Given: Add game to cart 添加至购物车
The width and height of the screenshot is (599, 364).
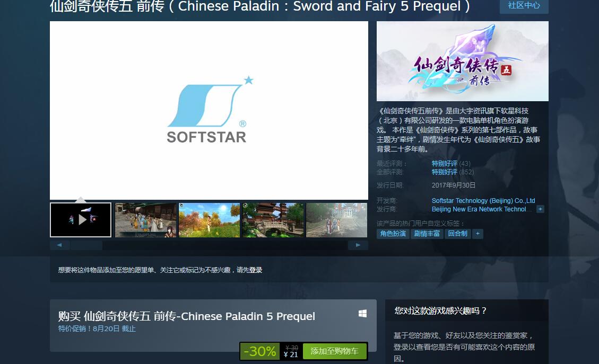Looking at the screenshot, I should (x=334, y=351).
